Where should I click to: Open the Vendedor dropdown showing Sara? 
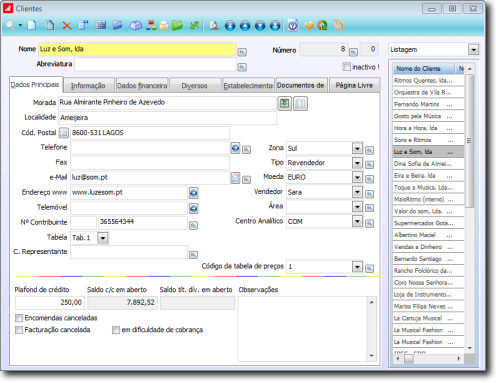point(357,192)
